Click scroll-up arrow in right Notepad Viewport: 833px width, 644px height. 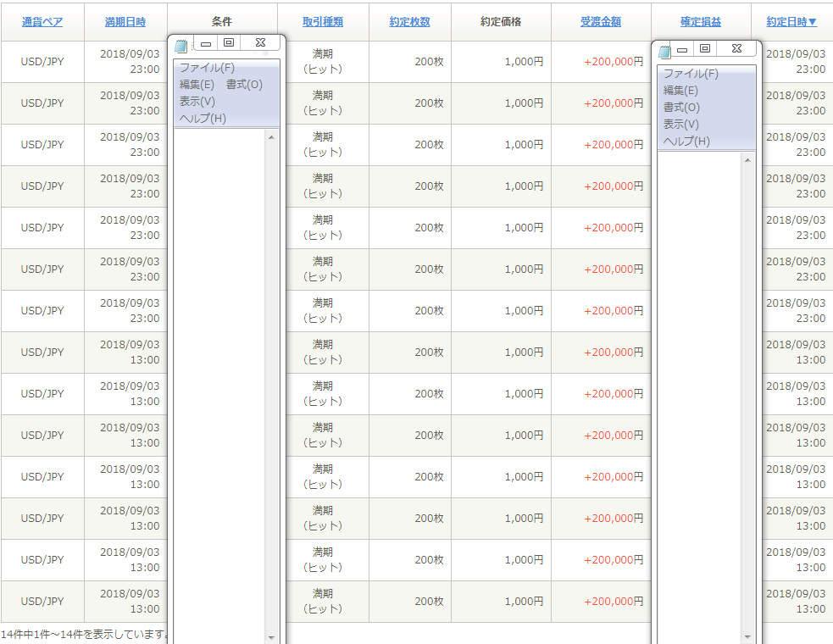pos(747,160)
